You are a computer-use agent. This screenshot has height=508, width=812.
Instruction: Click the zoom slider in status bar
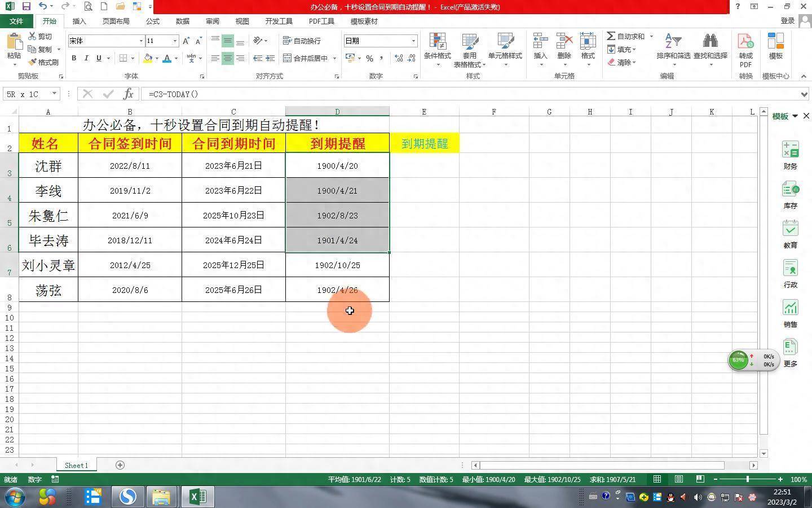[x=748, y=479]
